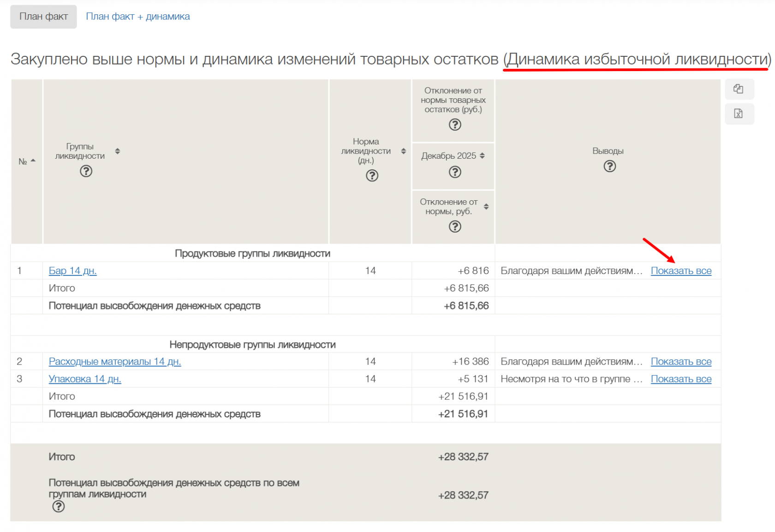
Task: Sort by Декабрь 2025 column arrows
Action: pyautogui.click(x=483, y=156)
